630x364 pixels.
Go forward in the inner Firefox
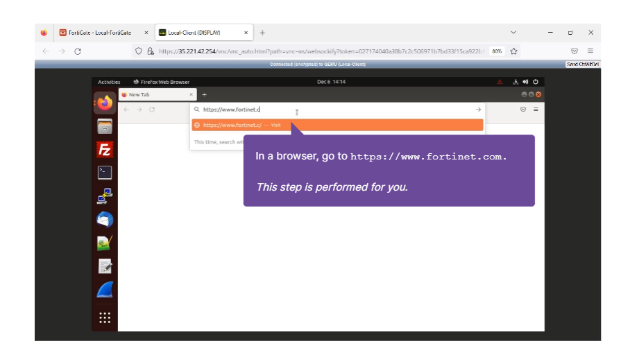[x=139, y=110]
